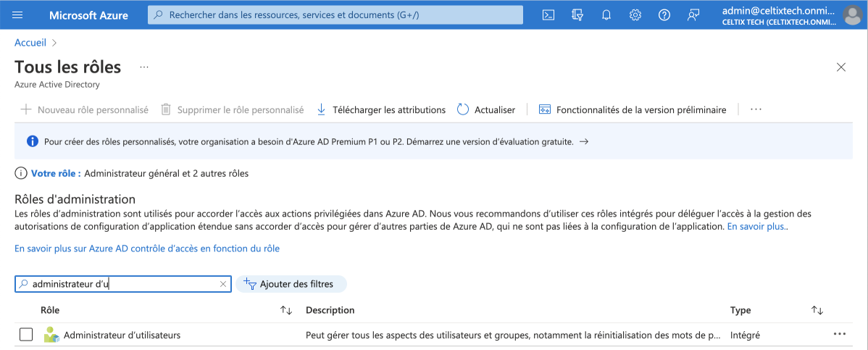Viewport: 868px width, 350px height.
Task: Open the Administrateur d'utilisateurs role
Action: 122,335
